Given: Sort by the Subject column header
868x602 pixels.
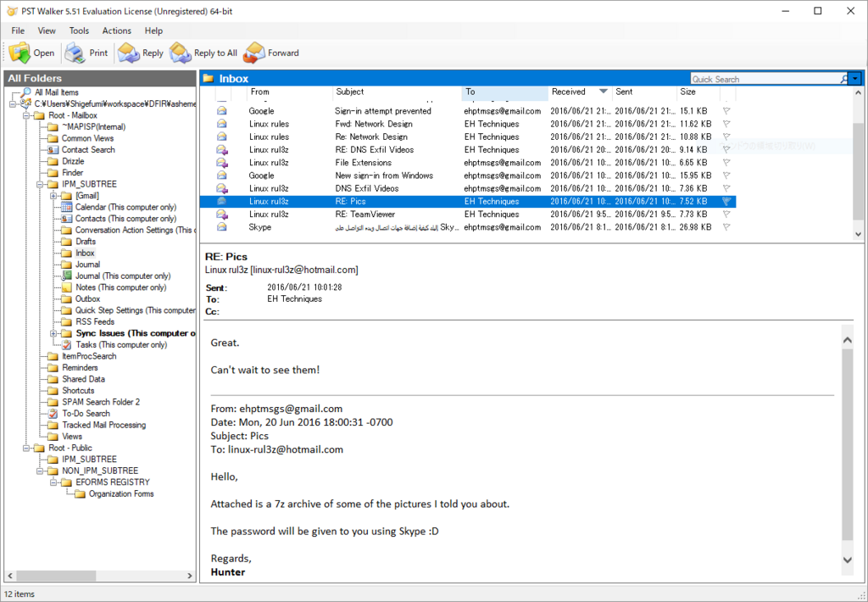Looking at the screenshot, I should [x=397, y=92].
